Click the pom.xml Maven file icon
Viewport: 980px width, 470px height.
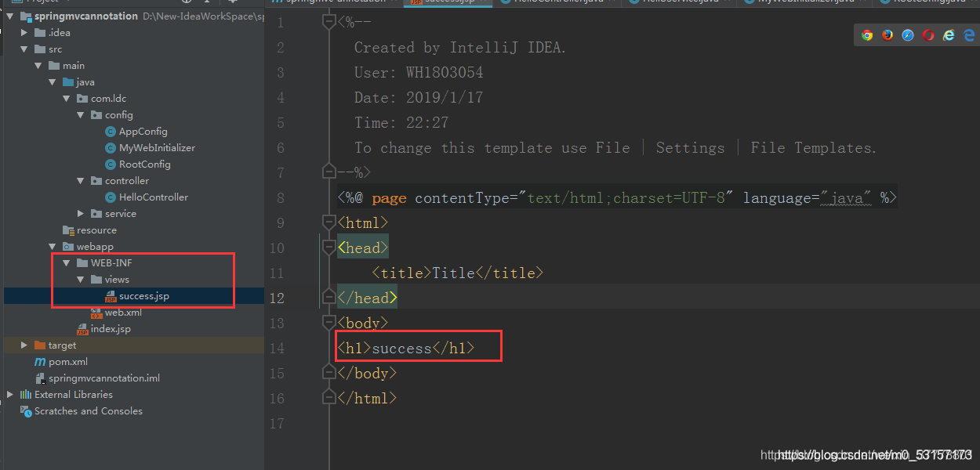click(x=40, y=362)
